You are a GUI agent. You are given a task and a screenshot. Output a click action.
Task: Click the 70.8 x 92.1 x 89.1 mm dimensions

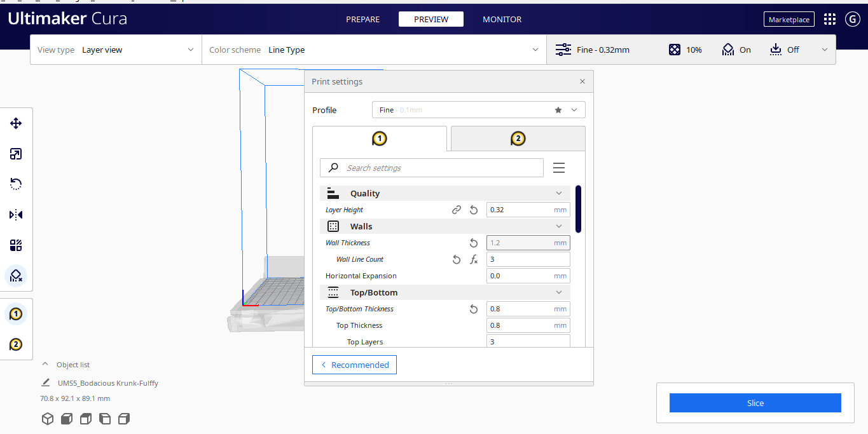pos(75,398)
